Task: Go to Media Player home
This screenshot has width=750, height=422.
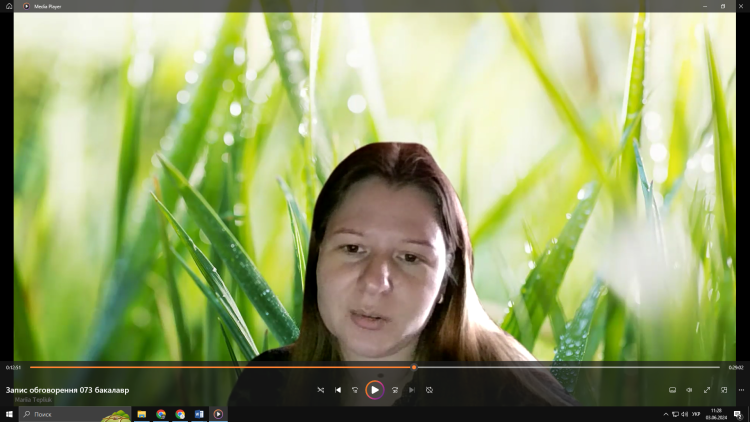Action: click(9, 6)
